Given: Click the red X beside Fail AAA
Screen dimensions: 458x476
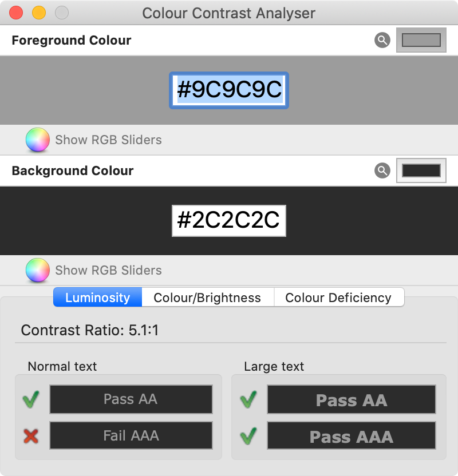Looking at the screenshot, I should click(30, 435).
